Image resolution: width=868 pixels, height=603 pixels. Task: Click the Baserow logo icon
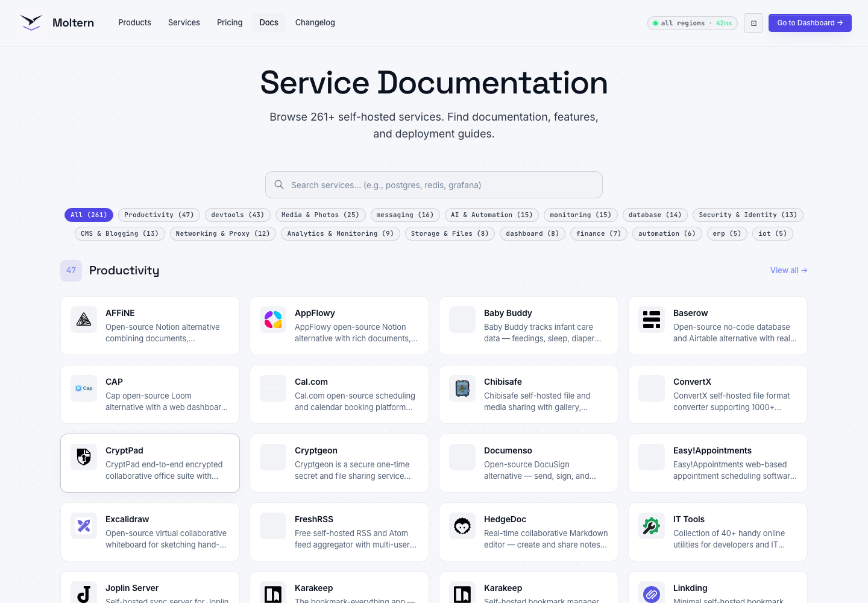click(x=652, y=320)
